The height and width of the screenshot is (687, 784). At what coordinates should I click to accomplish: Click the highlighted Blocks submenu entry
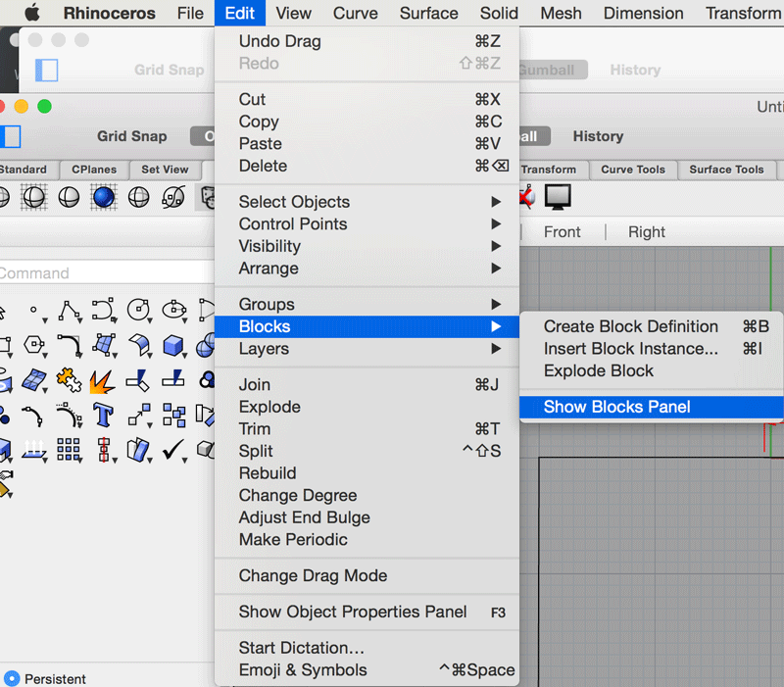click(367, 326)
